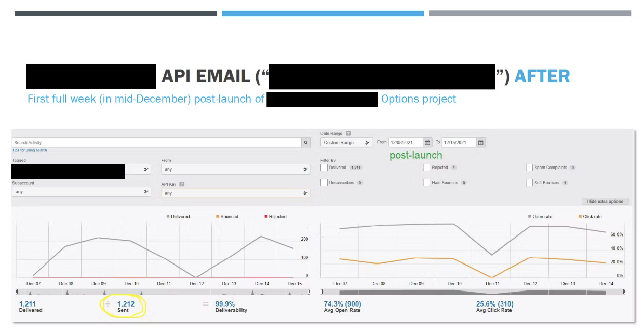
Task: Open the calendar icon next to From date
Action: 427,142
